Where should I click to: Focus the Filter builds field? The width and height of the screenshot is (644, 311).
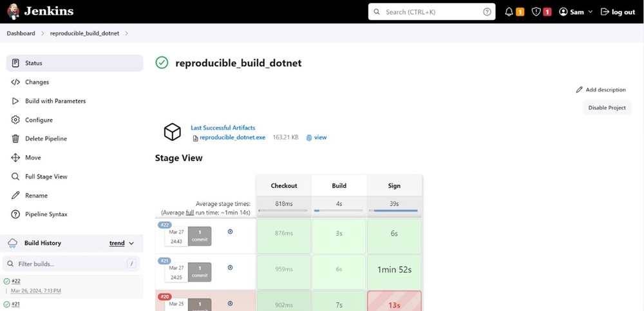(x=71, y=264)
